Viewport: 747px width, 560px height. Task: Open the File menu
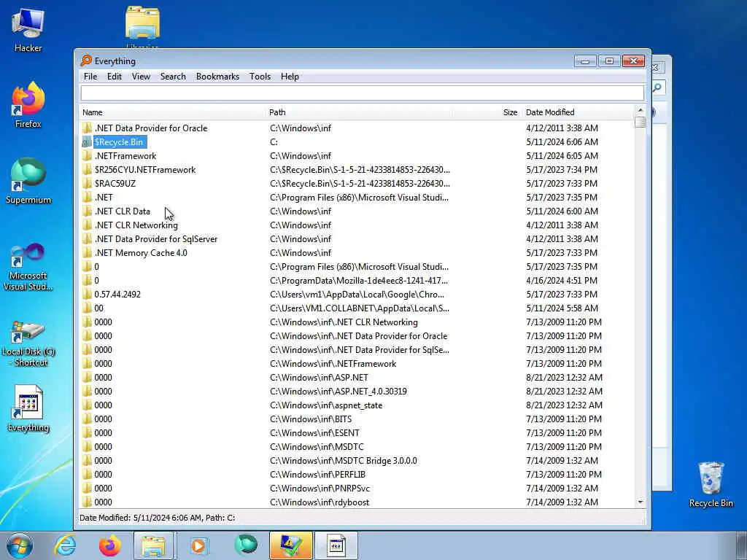tap(90, 77)
